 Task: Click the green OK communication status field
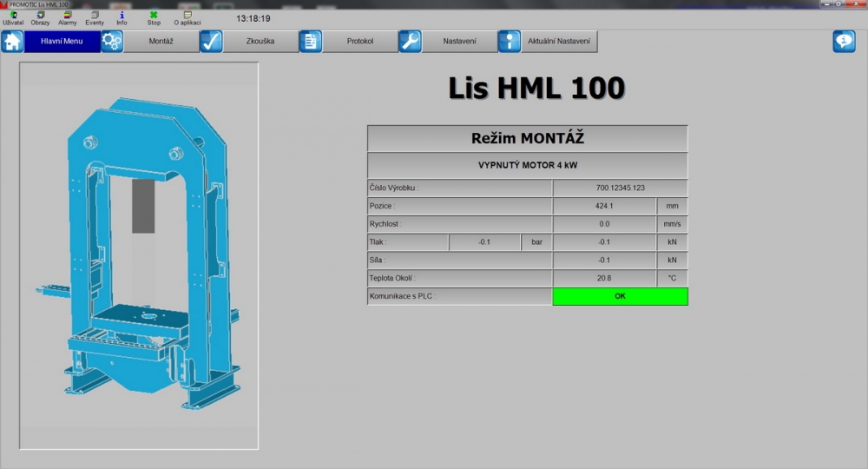[x=620, y=296]
